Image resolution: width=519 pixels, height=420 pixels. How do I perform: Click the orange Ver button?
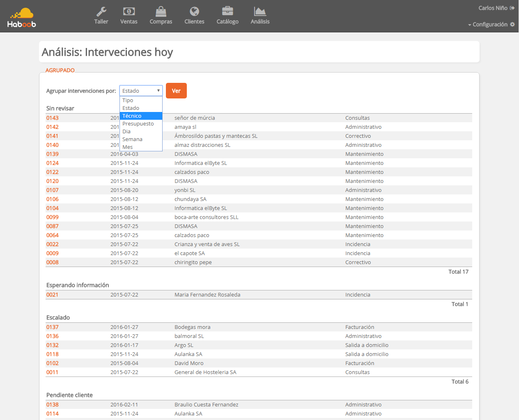(x=176, y=91)
